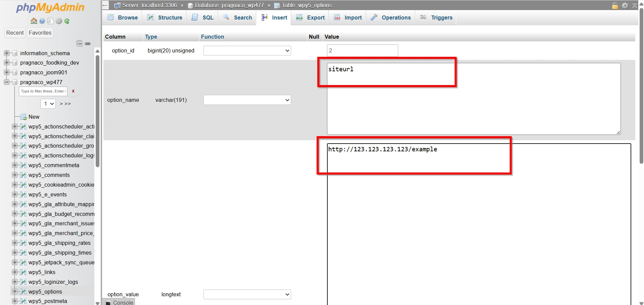This screenshot has width=644, height=305.
Task: Click the wpy5_e_events table icon
Action: point(23,194)
